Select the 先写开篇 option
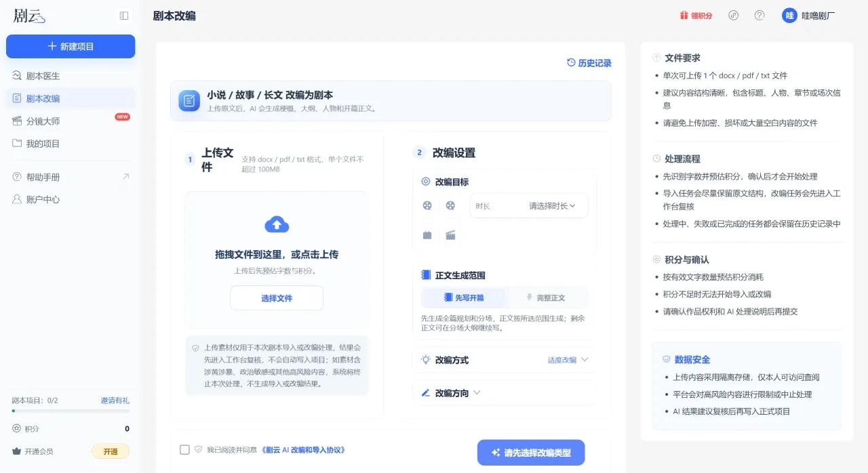 (463, 297)
